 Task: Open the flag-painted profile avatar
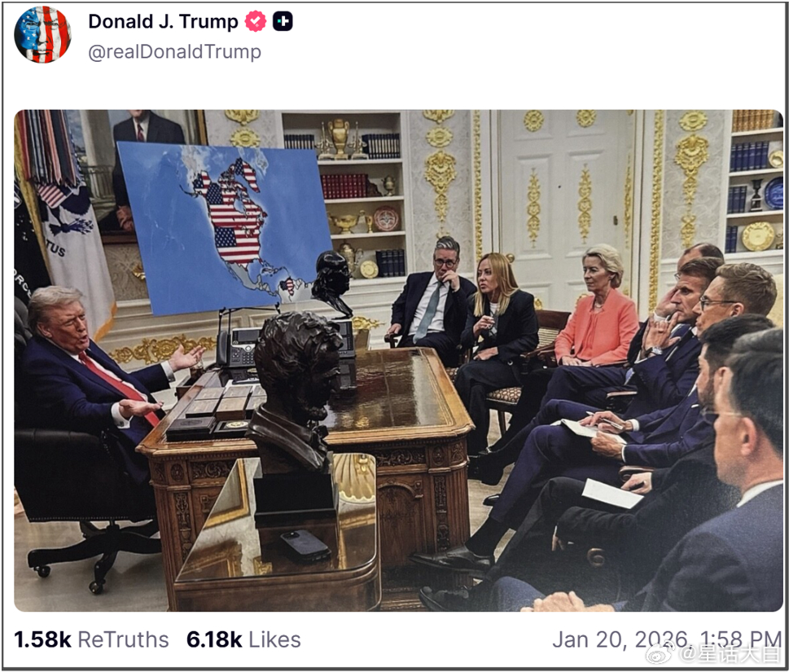[43, 34]
